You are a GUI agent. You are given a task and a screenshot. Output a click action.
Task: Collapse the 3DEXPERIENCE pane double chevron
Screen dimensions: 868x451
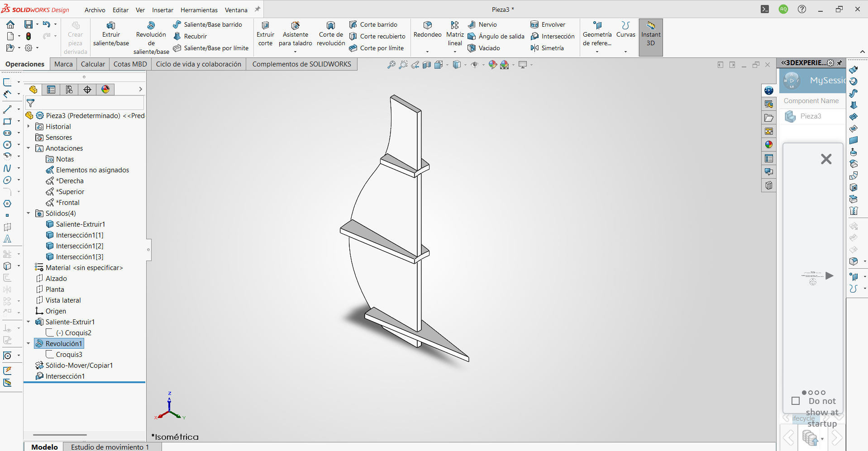[x=784, y=63]
